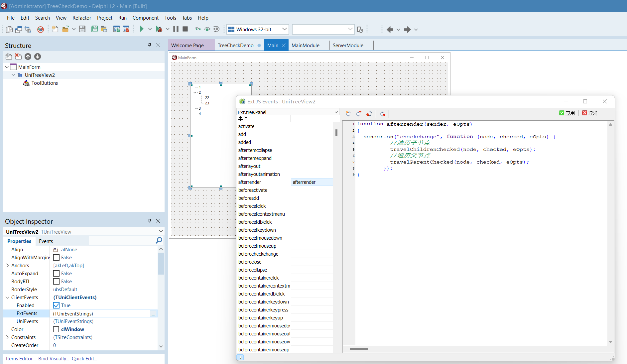This screenshot has width=627, height=364.
Task: Expand the Anchors property
Action: 7,266
